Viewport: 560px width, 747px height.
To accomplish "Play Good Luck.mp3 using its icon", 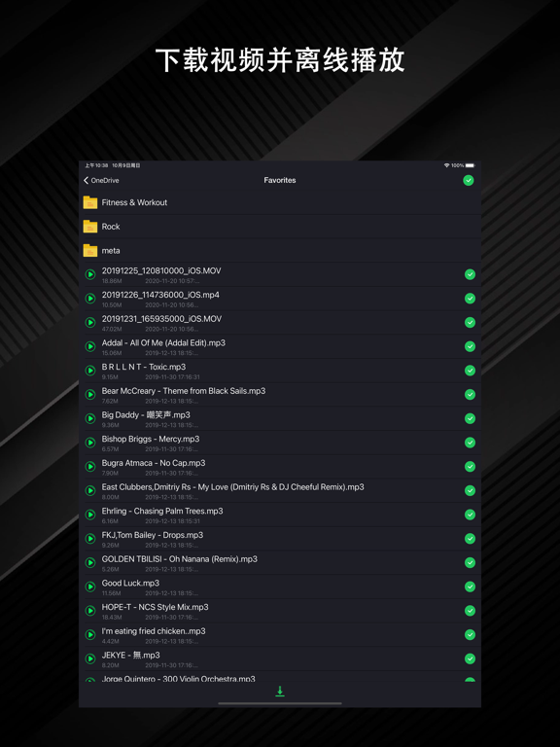I will point(90,587).
